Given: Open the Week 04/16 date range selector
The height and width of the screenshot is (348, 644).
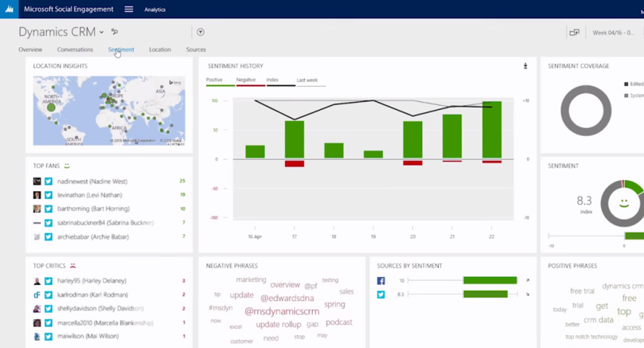Looking at the screenshot, I should [x=613, y=33].
